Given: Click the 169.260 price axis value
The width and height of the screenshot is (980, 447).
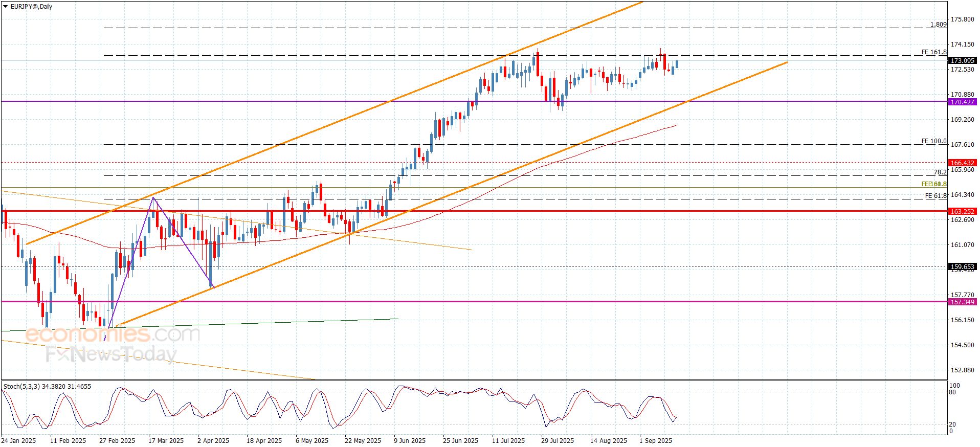Looking at the screenshot, I should pyautogui.click(x=962, y=119).
